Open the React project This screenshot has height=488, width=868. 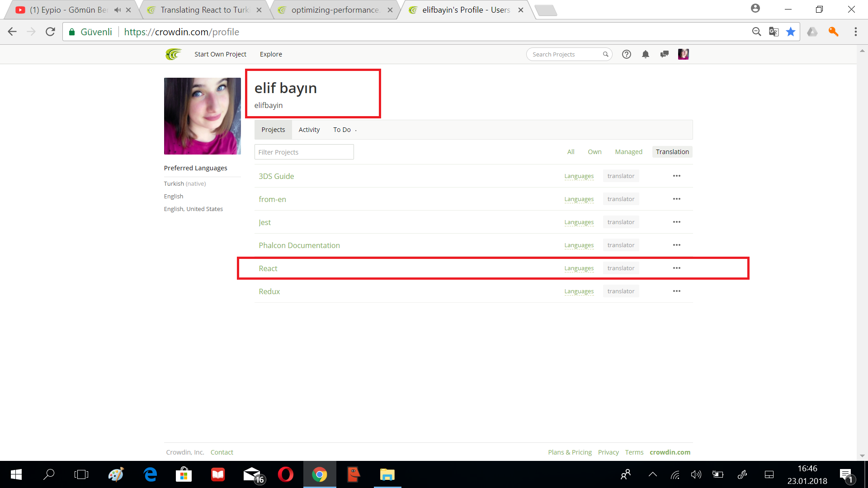(x=268, y=268)
